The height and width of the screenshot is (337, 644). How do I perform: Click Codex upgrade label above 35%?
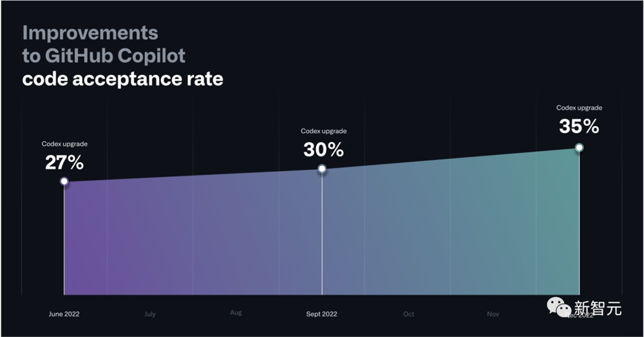[579, 108]
